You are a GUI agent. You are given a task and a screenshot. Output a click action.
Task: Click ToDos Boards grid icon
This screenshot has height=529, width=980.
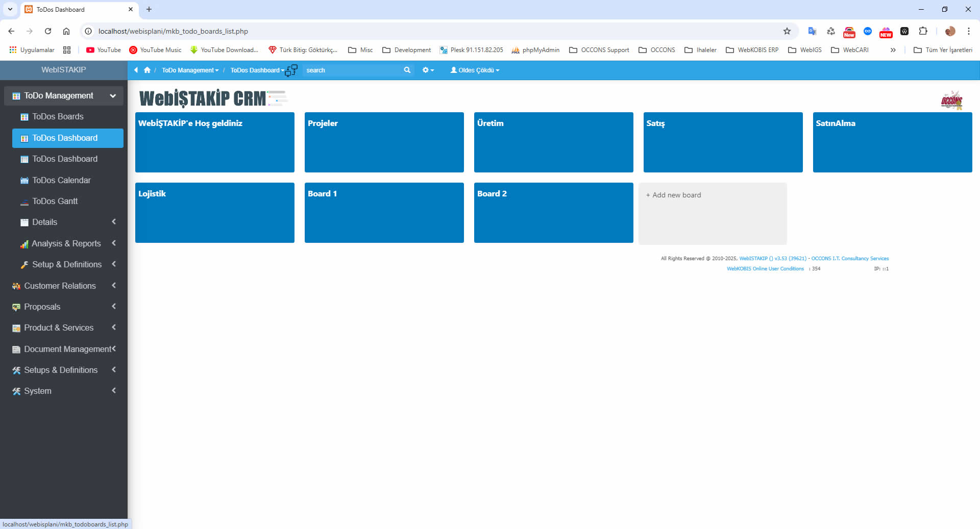(24, 117)
